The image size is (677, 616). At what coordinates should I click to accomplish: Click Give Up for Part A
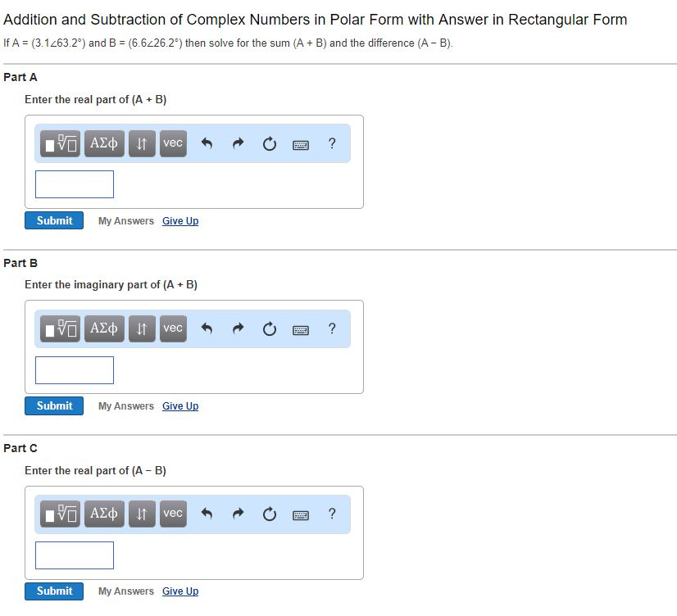tap(179, 220)
